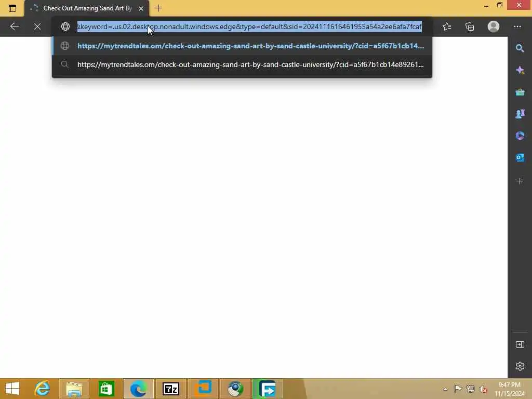The width and height of the screenshot is (532, 399).
Task: Show hidden system tray icons
Action: (x=445, y=389)
